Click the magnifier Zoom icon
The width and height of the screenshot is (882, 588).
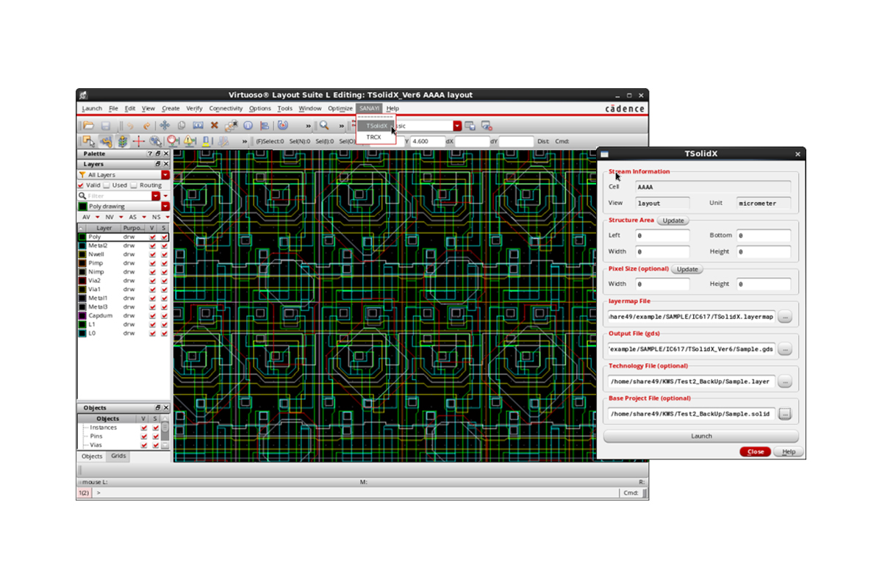[x=323, y=126]
